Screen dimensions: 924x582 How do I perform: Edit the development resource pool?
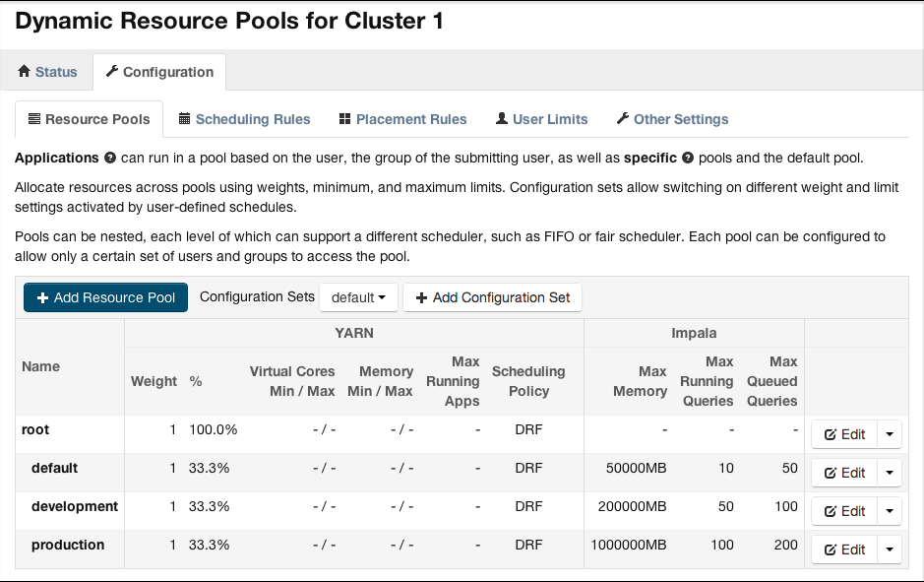click(843, 510)
